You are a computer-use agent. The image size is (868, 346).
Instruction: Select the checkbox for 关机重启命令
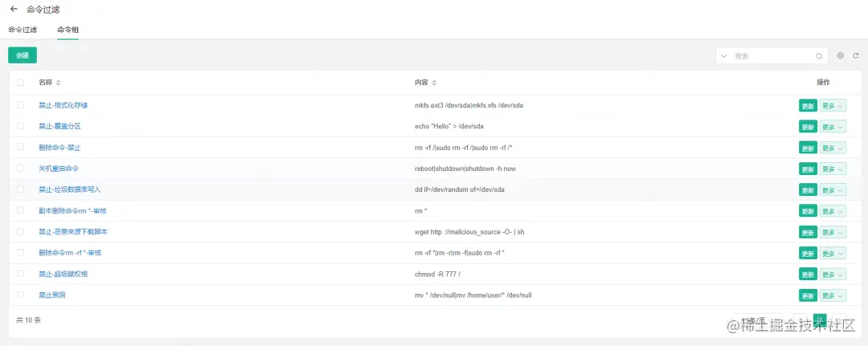(20, 168)
